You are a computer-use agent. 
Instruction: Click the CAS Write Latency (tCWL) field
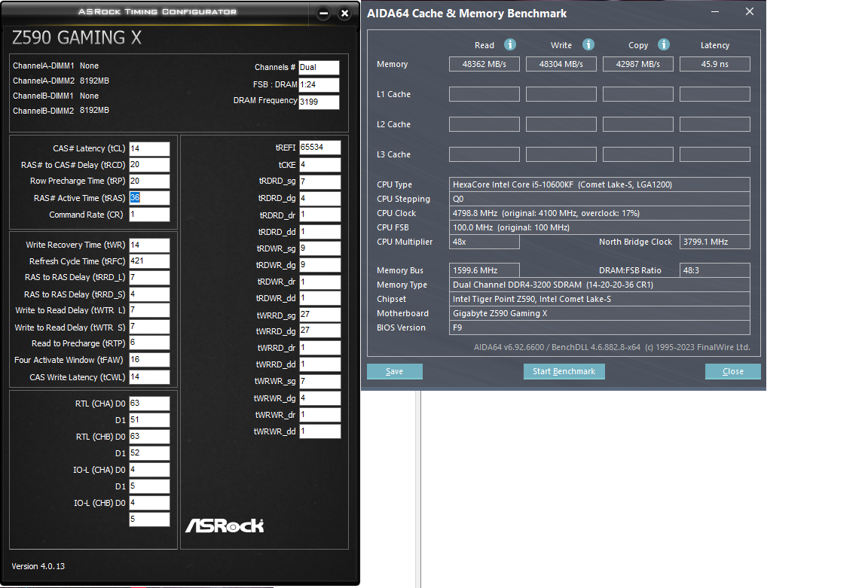[149, 377]
